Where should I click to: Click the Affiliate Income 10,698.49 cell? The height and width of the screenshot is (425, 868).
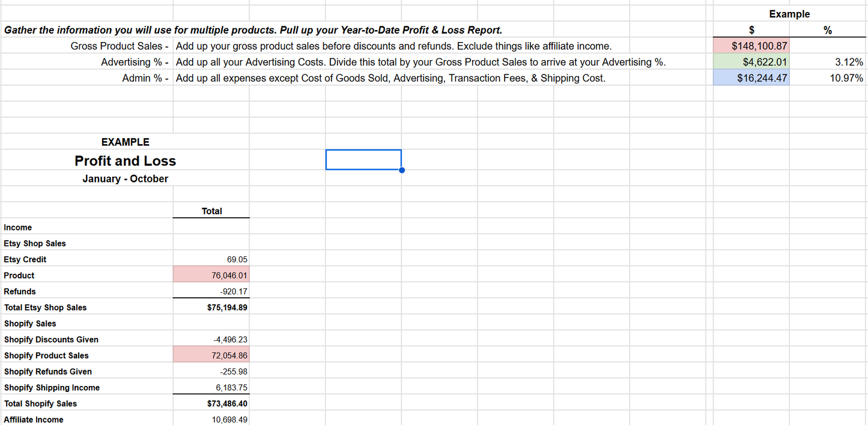coord(211,419)
